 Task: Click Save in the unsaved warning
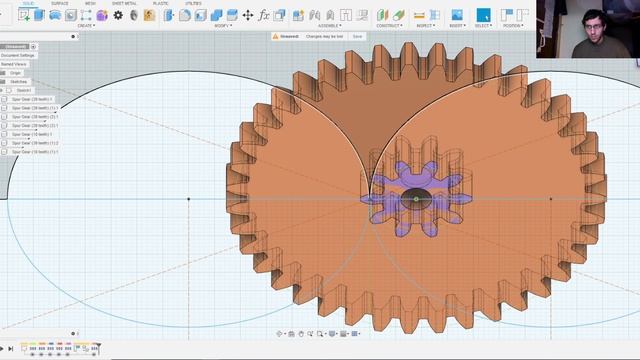pyautogui.click(x=357, y=36)
